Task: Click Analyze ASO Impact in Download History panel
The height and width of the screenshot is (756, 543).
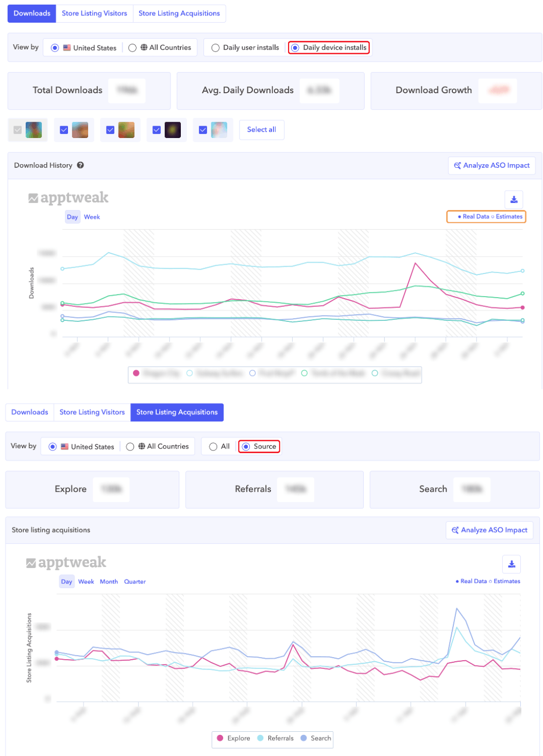Action: (x=491, y=165)
